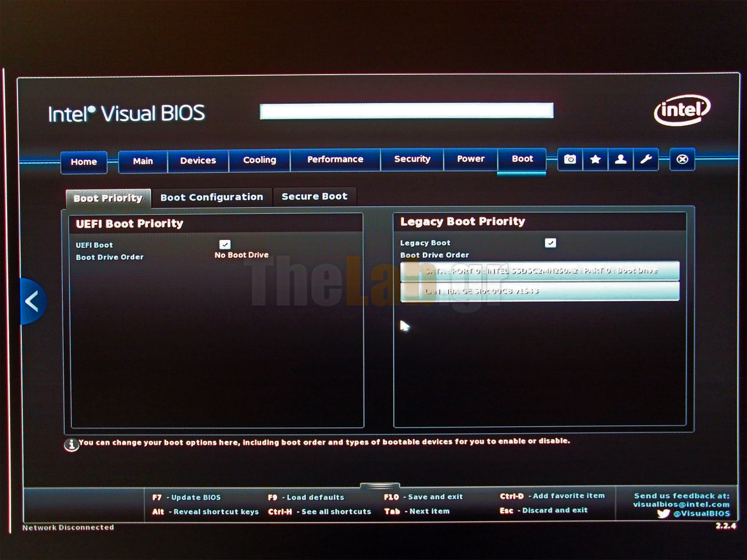Select the SATA Intel SSD boot drive entry
This screenshot has width=747, height=560.
coord(540,271)
